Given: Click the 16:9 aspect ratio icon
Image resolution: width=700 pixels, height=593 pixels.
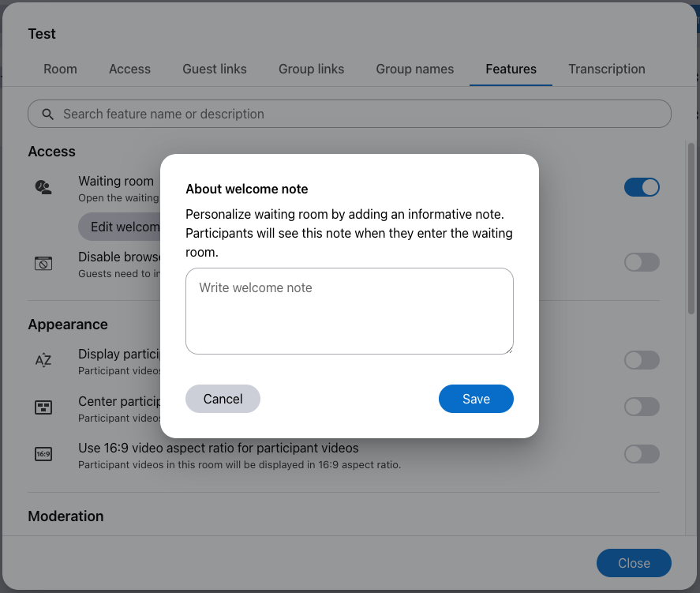Looking at the screenshot, I should point(43,454).
